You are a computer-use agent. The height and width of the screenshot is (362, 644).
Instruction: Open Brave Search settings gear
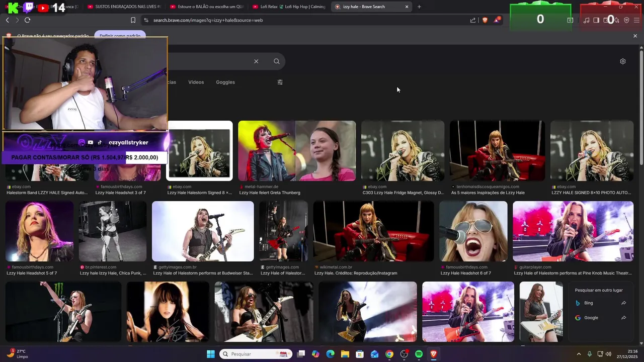click(x=623, y=61)
